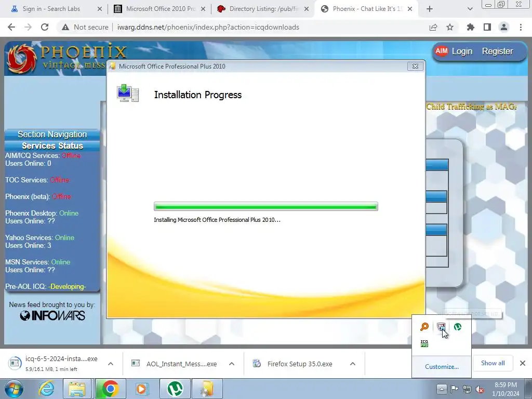532x399 pixels.
Task: Click the Phoenix flame logo
Action: coord(21,59)
